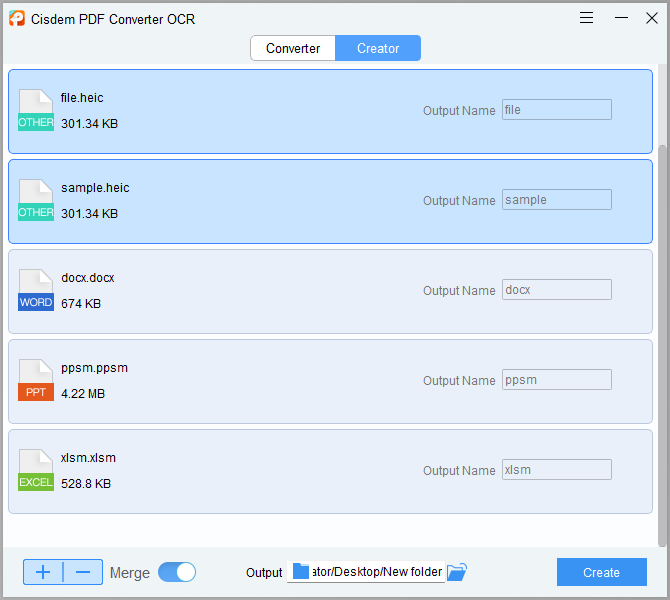Select the file.heic filename
This screenshot has height=600, width=670.
coord(82,98)
